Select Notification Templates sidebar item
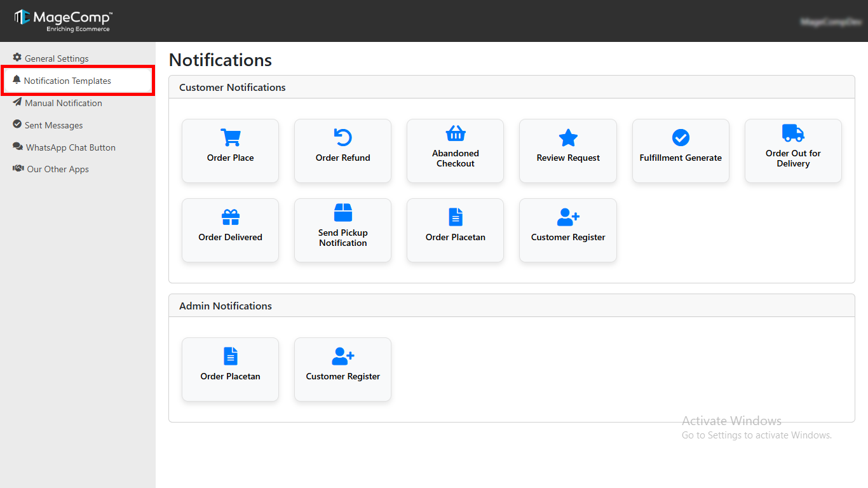 click(x=67, y=81)
